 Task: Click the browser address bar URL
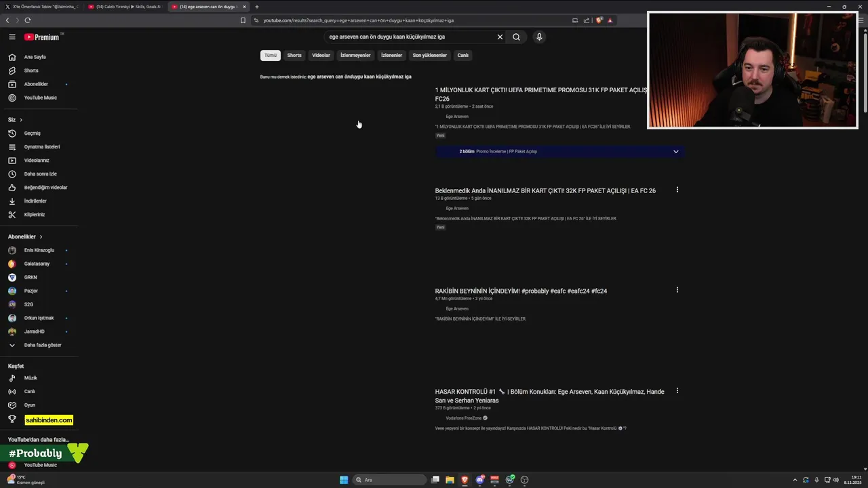click(x=358, y=20)
